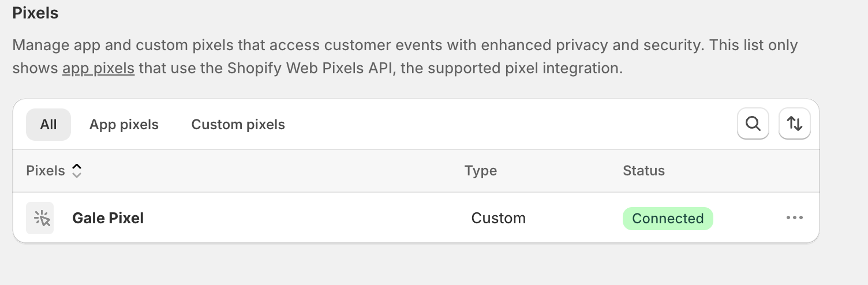
Task: Click the Pixels column header label
Action: (46, 171)
